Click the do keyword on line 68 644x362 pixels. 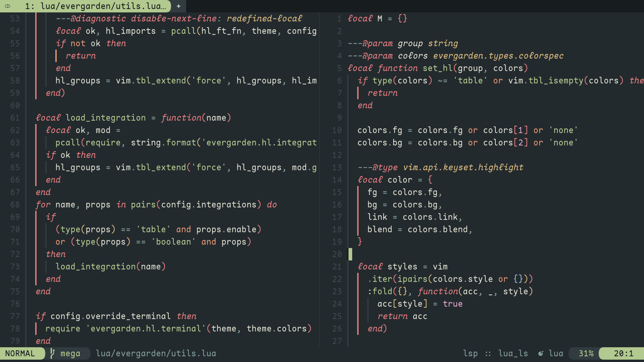(x=272, y=205)
